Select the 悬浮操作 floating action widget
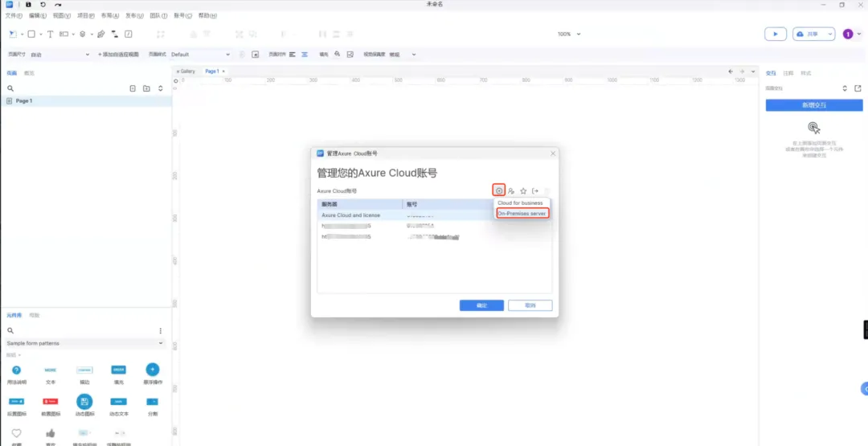This screenshot has height=446, width=868. pos(153,374)
